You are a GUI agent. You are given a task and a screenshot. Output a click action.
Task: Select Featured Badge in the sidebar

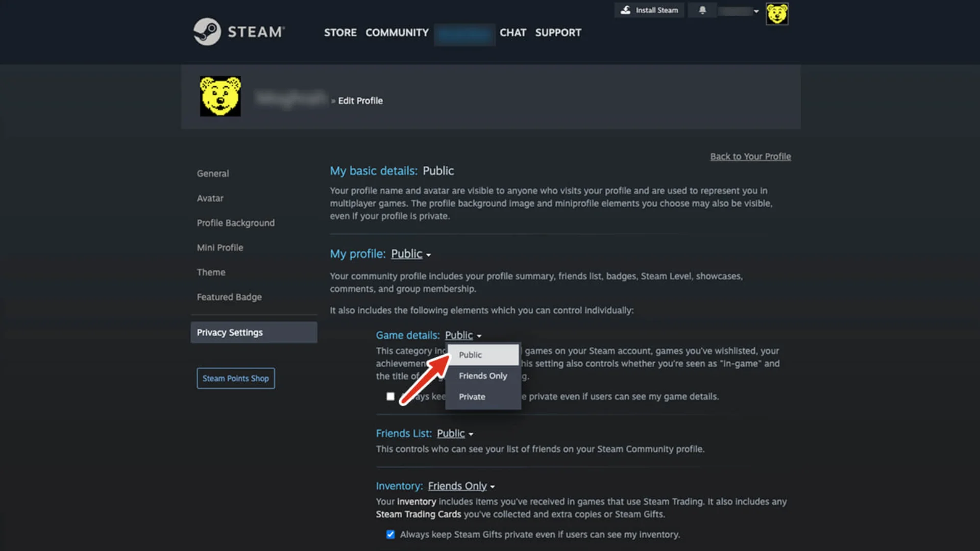[229, 297]
